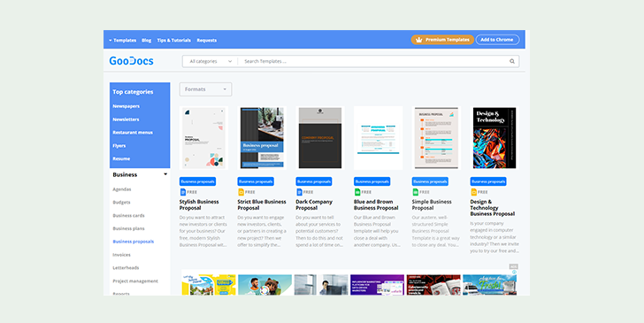Click Business proposals tag on Blue and Brown Proposal

pos(372,181)
